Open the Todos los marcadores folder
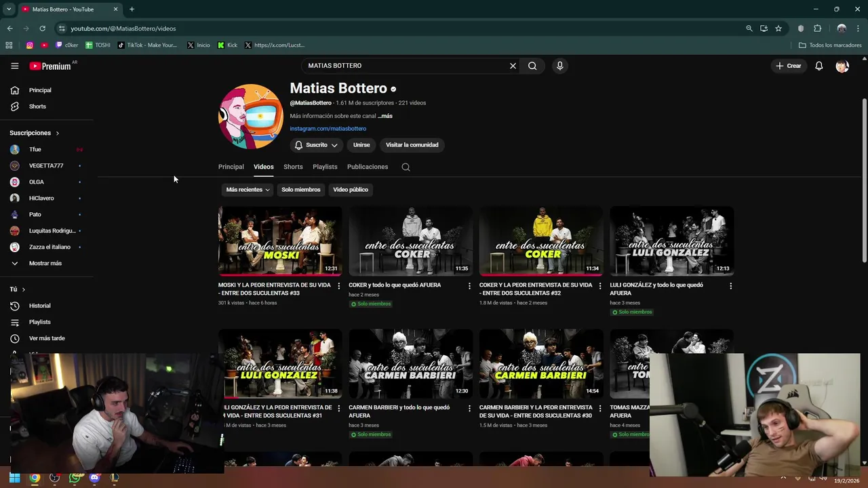This screenshot has width=868, height=488. (830, 45)
